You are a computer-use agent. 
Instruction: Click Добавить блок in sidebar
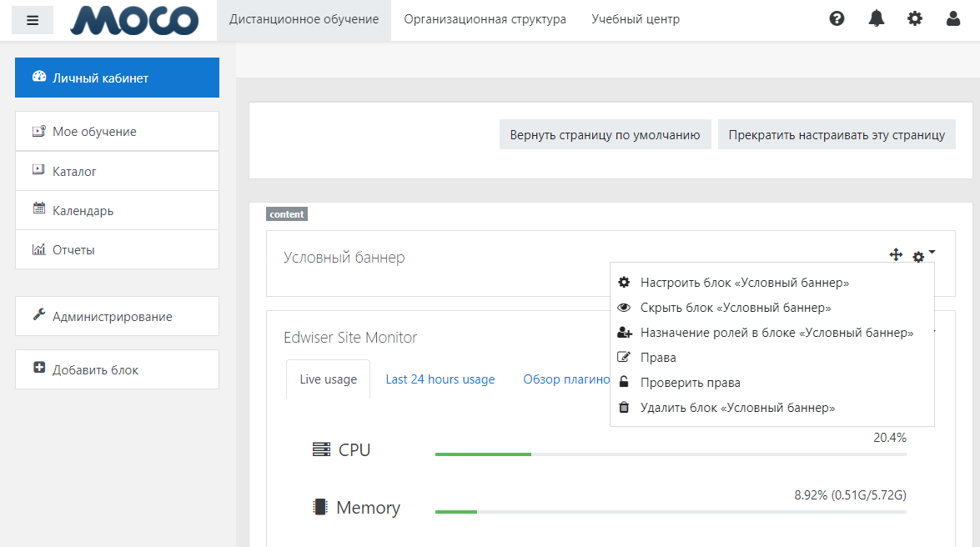(x=117, y=369)
